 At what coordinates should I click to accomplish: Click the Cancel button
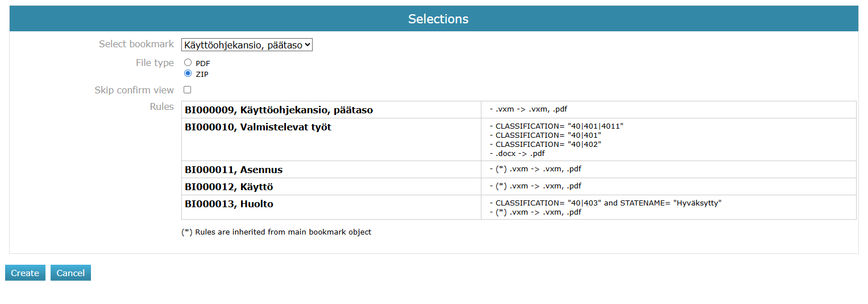(70, 273)
